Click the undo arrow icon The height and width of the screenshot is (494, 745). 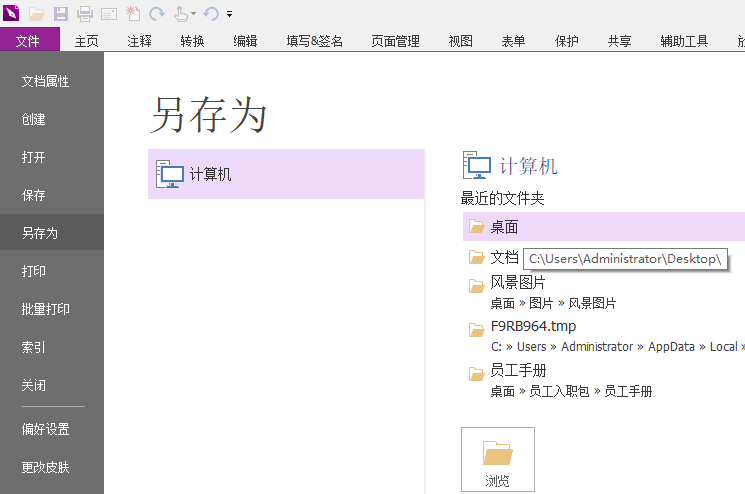click(211, 14)
